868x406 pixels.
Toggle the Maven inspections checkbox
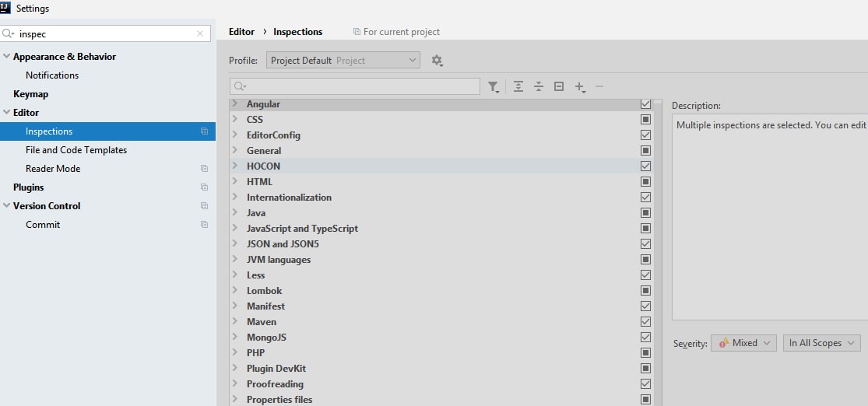pos(645,322)
